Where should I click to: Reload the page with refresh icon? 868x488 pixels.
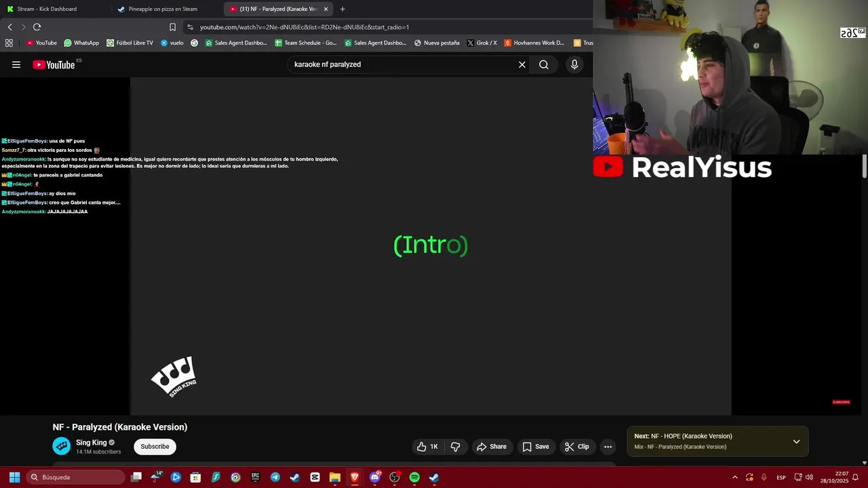pos(37,27)
